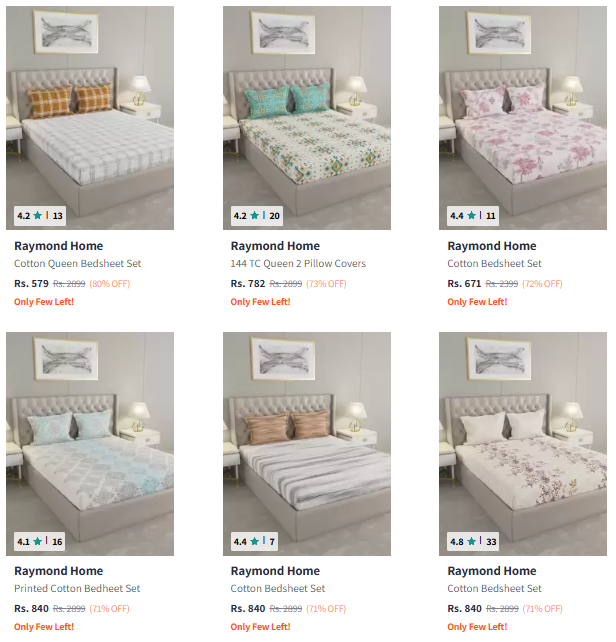Click Raymond Home brand above Rs. 671 item
The image size is (616, 642).
[x=492, y=246]
